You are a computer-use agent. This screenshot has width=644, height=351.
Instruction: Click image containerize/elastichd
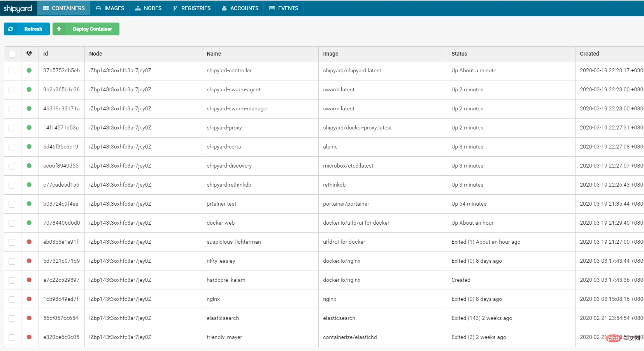[x=350, y=337]
